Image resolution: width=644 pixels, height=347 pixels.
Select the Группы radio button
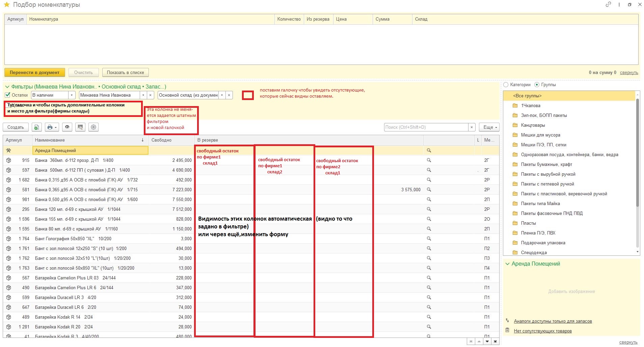(537, 85)
